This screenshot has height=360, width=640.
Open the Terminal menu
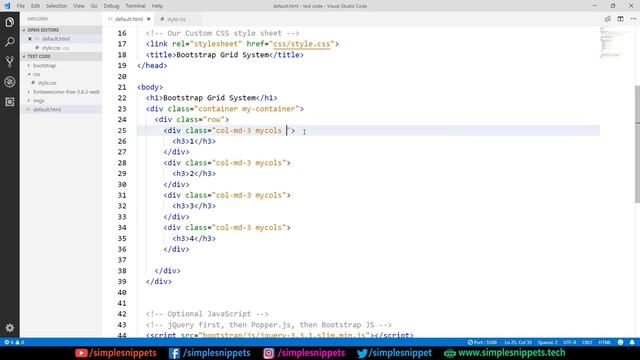tap(135, 6)
